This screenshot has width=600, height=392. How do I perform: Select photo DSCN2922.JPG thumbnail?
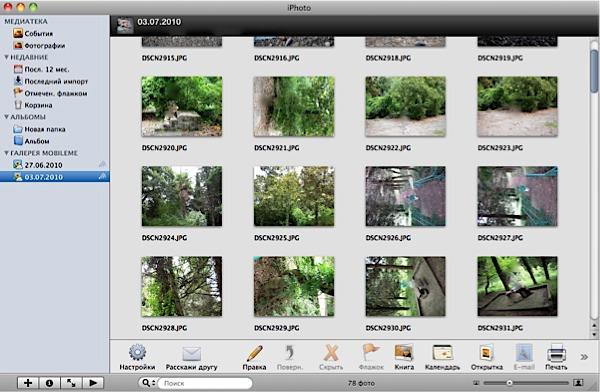406,106
